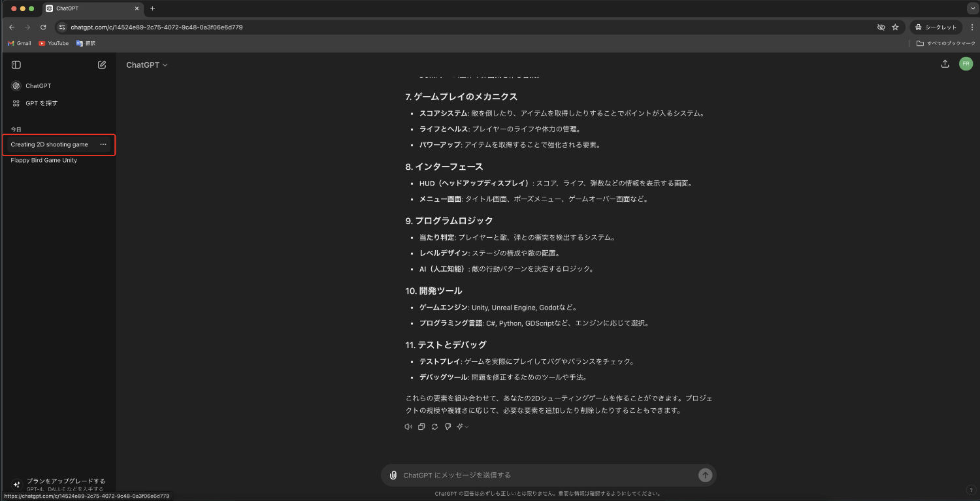
Task: Open the すべてのブックマーク folder
Action: click(945, 43)
